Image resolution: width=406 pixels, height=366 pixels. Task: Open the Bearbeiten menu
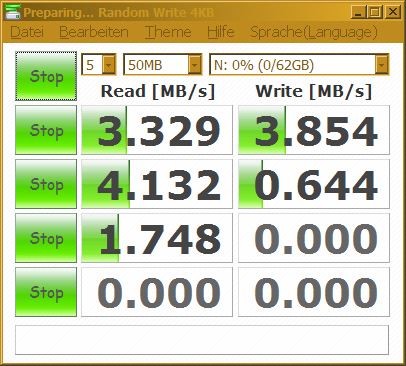[x=94, y=32]
